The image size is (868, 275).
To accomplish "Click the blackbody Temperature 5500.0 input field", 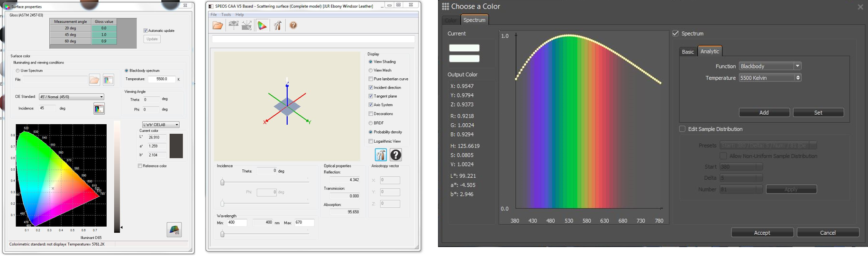I will pos(162,79).
